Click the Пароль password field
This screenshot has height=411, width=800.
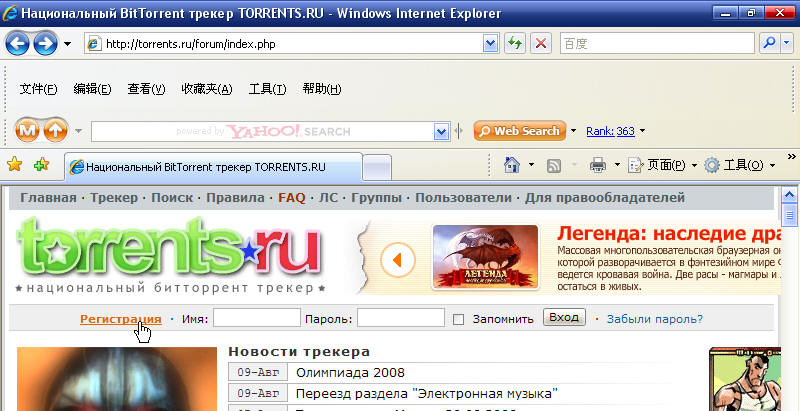401,318
